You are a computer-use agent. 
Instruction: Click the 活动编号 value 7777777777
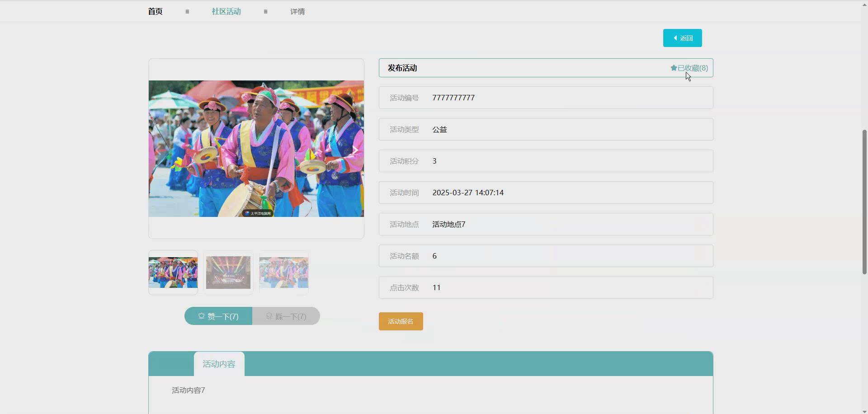point(453,98)
